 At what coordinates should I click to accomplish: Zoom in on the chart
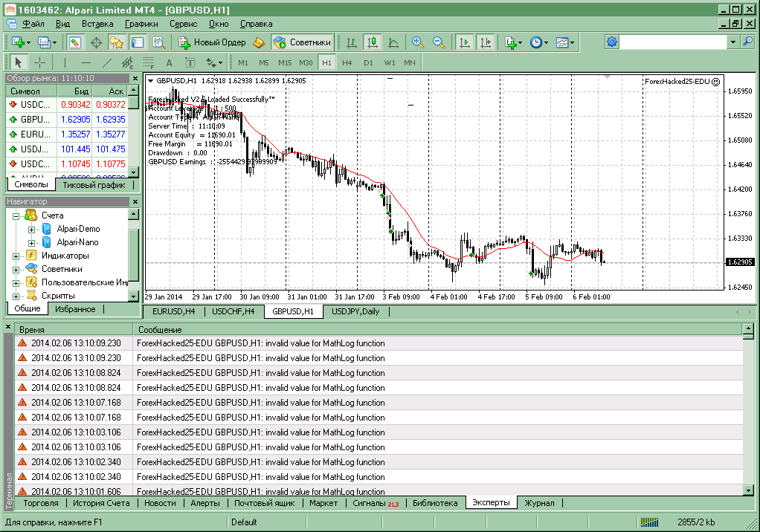417,42
